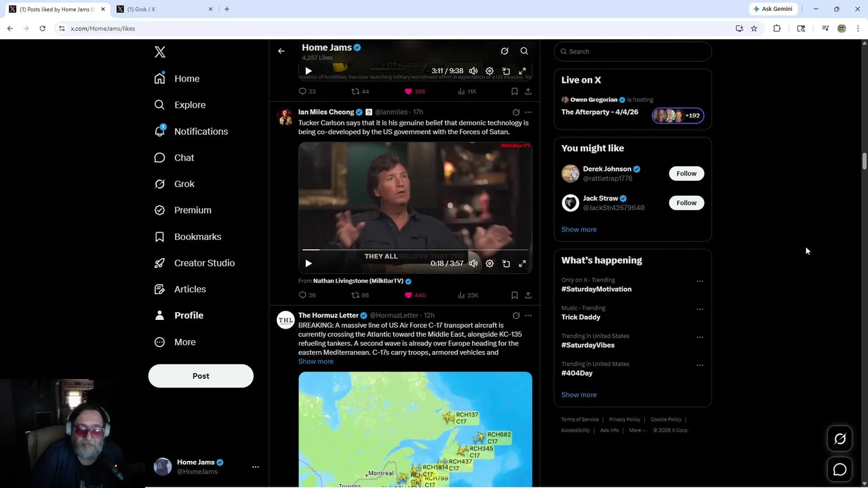Share the top post
This screenshot has width=868, height=488.
pyautogui.click(x=528, y=91)
